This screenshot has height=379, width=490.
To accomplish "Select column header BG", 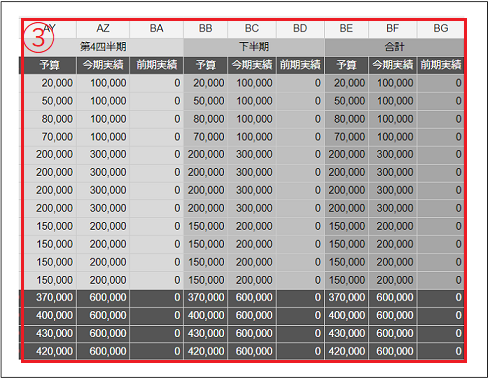I will [441, 29].
